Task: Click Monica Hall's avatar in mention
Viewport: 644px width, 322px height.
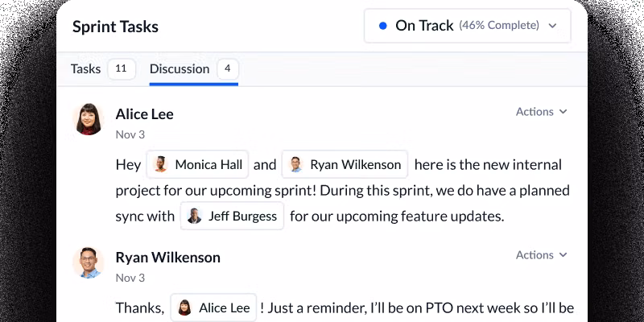Action: click(x=161, y=165)
